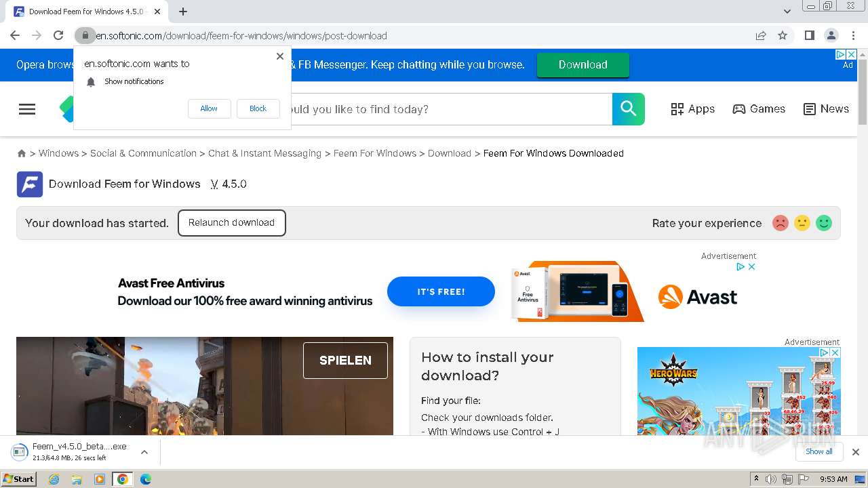
Task: Go back to the previous page
Action: [15, 35]
